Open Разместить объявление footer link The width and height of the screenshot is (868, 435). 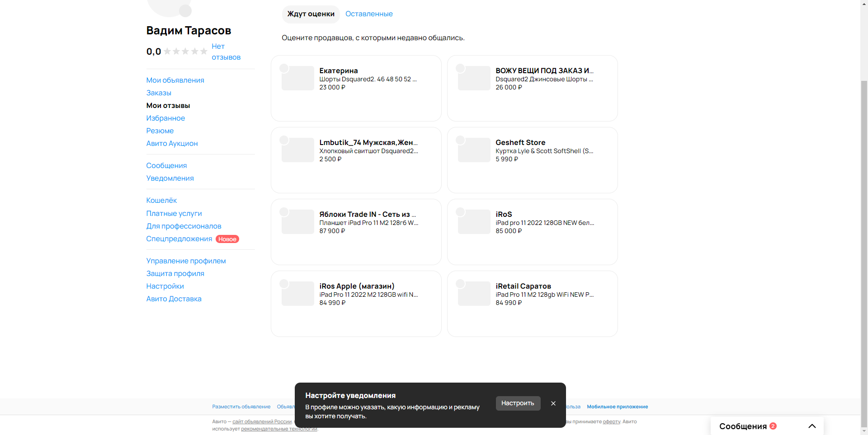(241, 407)
